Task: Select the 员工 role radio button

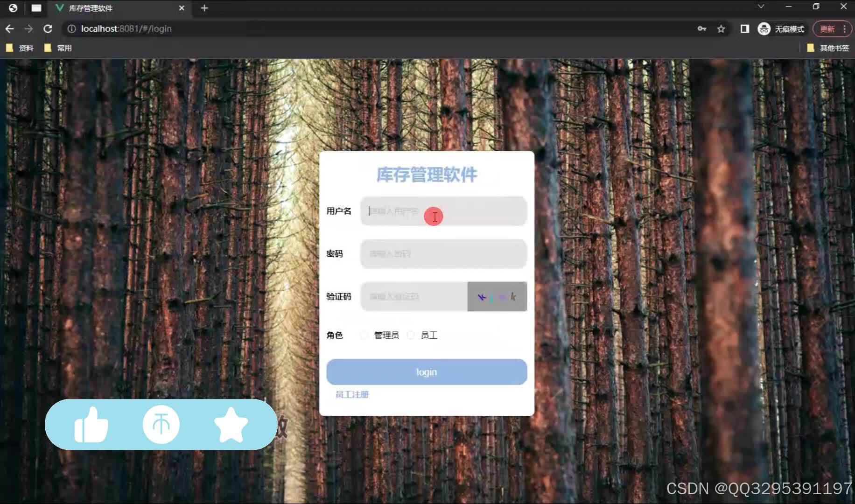Action: tap(411, 335)
